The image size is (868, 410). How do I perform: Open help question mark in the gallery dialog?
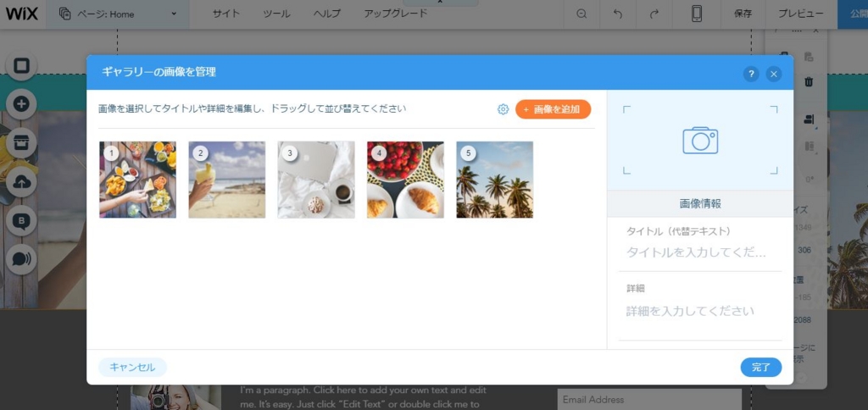[751, 74]
